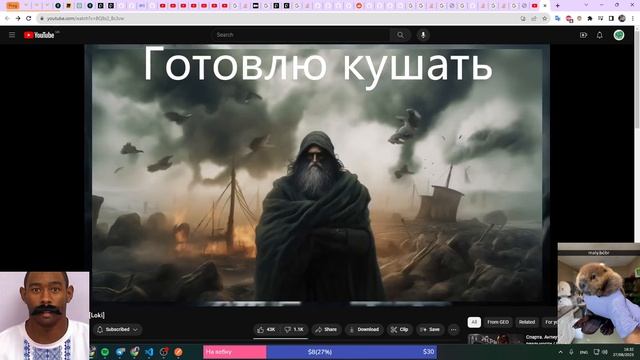Open the YouTube hamburger guide menu

coord(12,35)
